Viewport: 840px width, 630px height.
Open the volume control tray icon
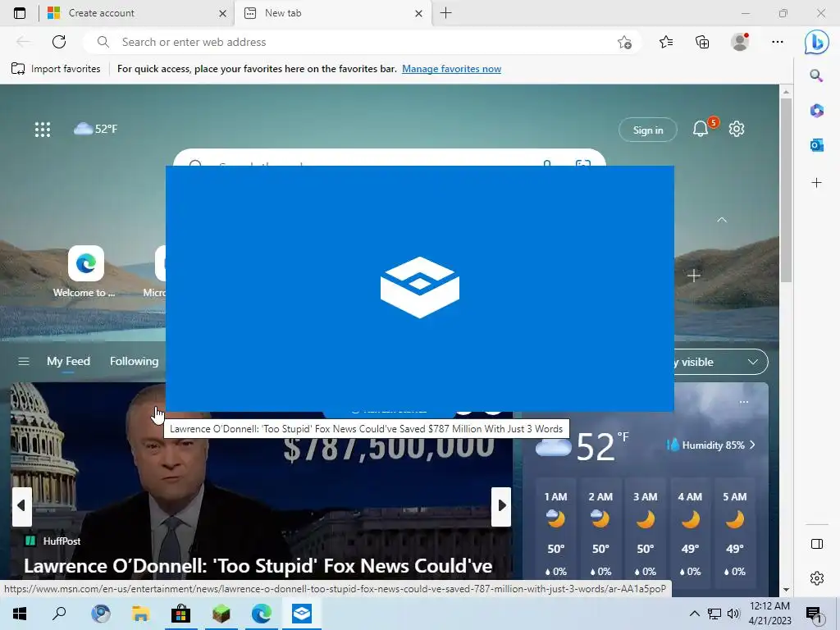coord(733,614)
